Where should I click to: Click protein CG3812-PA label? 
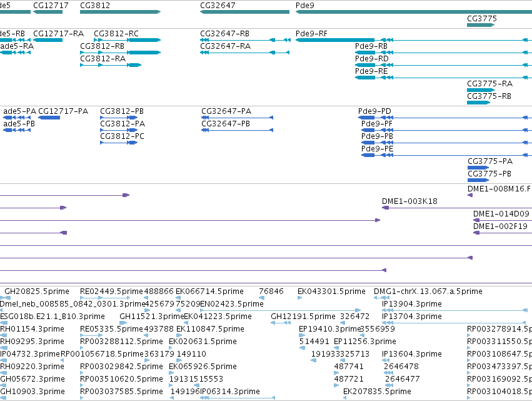tap(123, 124)
